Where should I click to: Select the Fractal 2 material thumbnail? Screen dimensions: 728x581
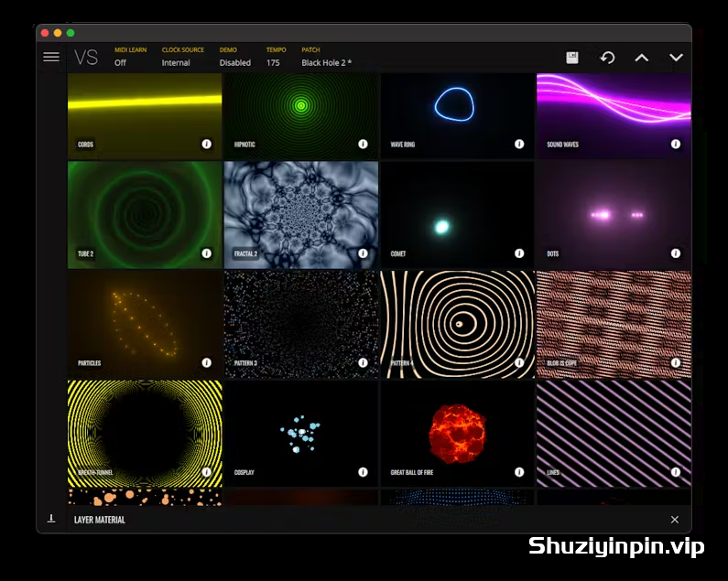pos(301,215)
